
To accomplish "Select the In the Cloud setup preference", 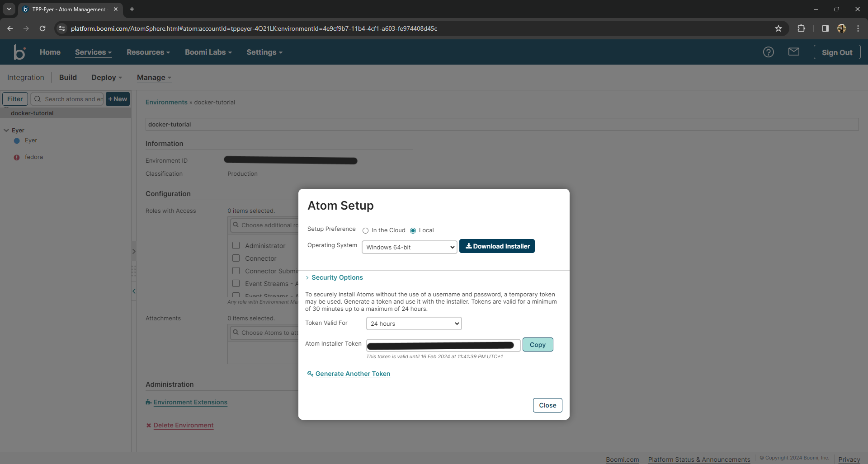I will [x=365, y=230].
